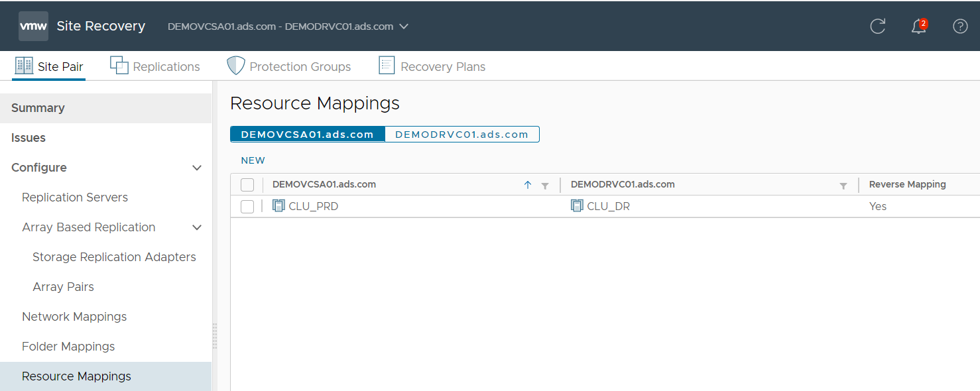Open the Protection Groups tab
The width and height of the screenshot is (980, 391).
[289, 66]
